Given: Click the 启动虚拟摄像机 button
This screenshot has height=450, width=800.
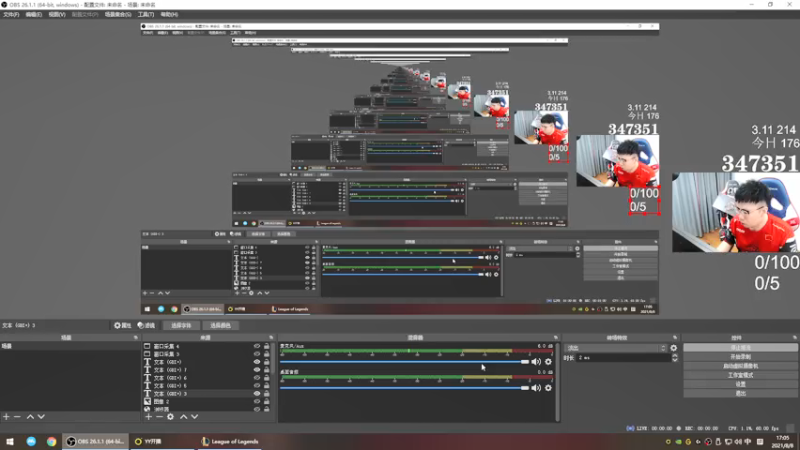Looking at the screenshot, I should tap(740, 366).
